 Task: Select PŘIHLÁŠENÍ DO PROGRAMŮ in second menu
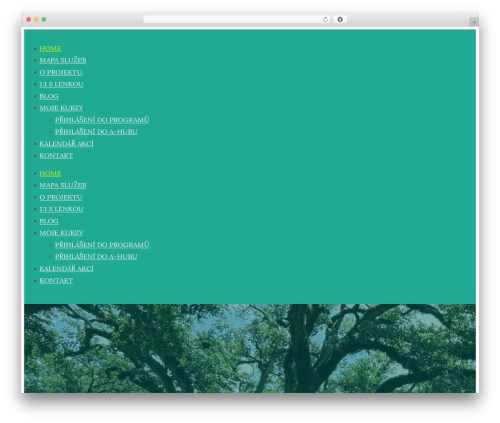tap(102, 245)
